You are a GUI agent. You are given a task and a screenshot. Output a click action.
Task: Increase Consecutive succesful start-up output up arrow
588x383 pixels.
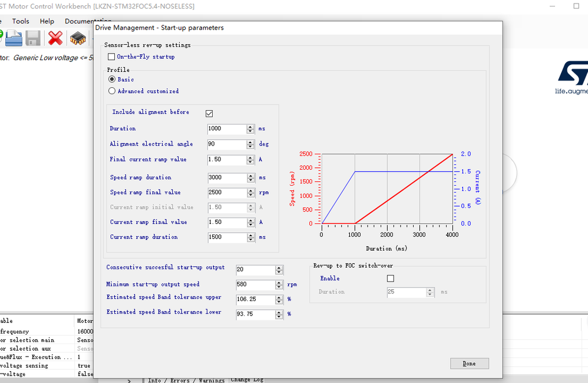coord(279,268)
